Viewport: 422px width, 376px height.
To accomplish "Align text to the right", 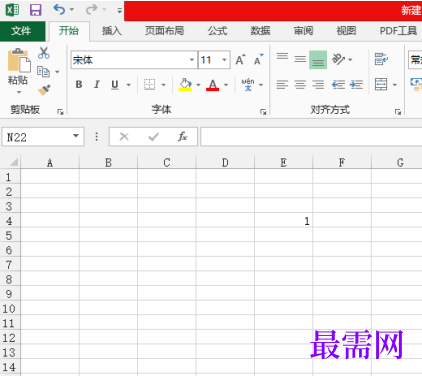I will (x=318, y=85).
